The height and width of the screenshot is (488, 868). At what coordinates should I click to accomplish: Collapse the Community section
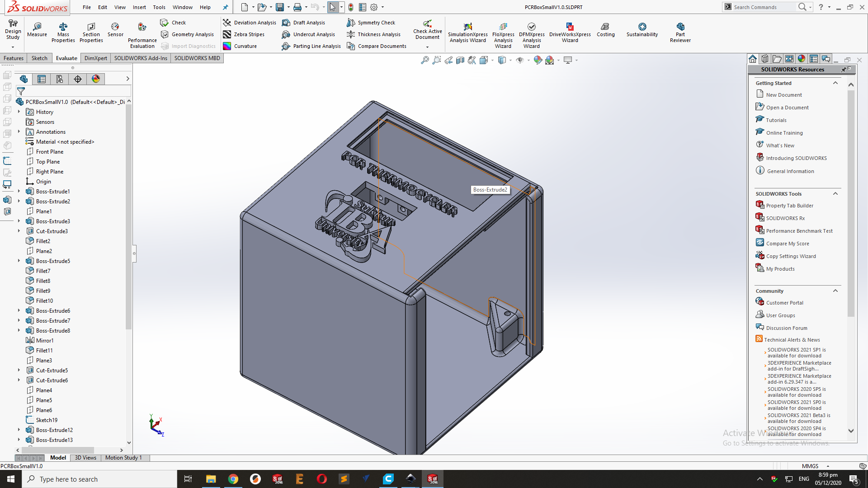pos(835,291)
